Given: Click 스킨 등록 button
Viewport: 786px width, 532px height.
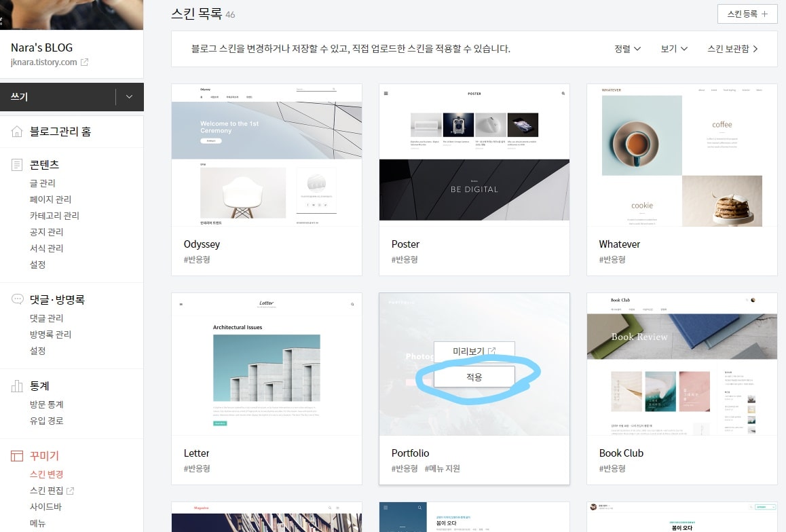Looking at the screenshot, I should tap(747, 14).
